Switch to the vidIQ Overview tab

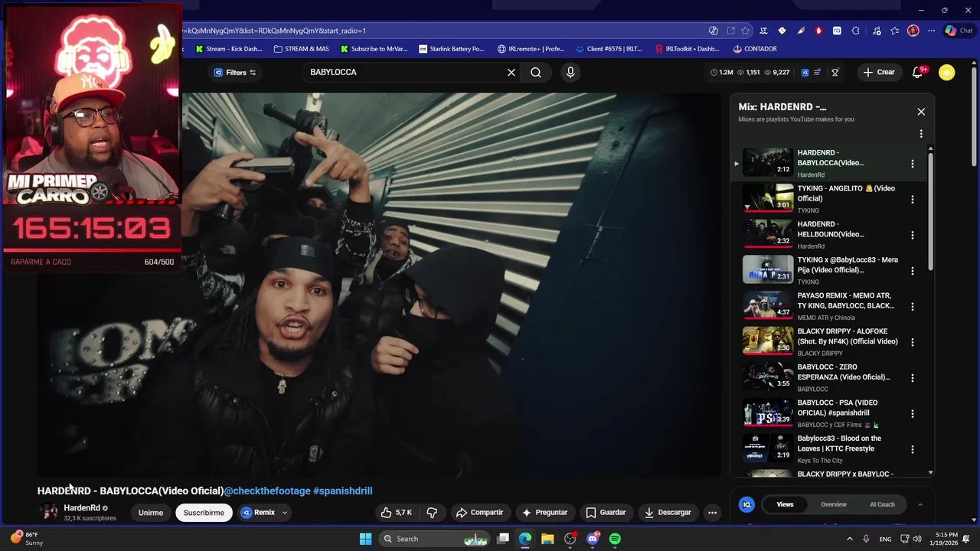(x=834, y=504)
